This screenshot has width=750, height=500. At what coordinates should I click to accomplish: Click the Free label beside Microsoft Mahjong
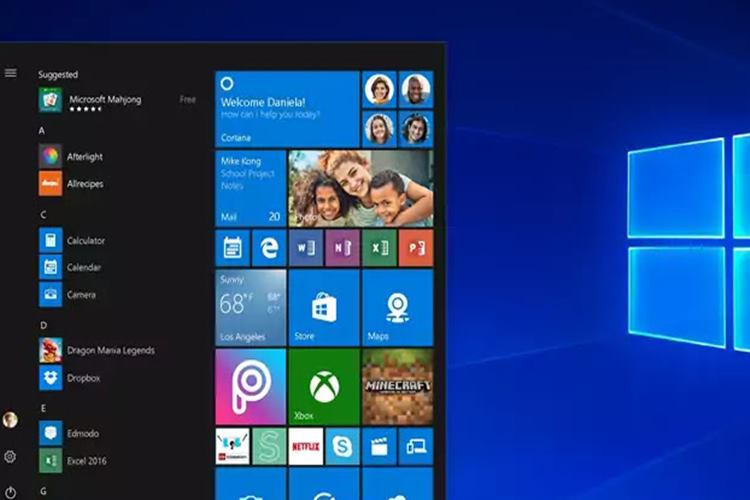point(188,99)
